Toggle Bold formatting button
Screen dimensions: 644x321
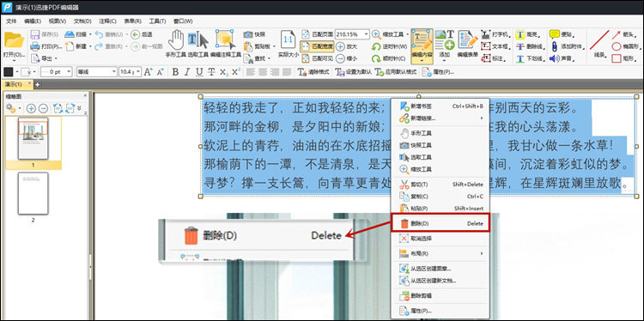point(175,72)
